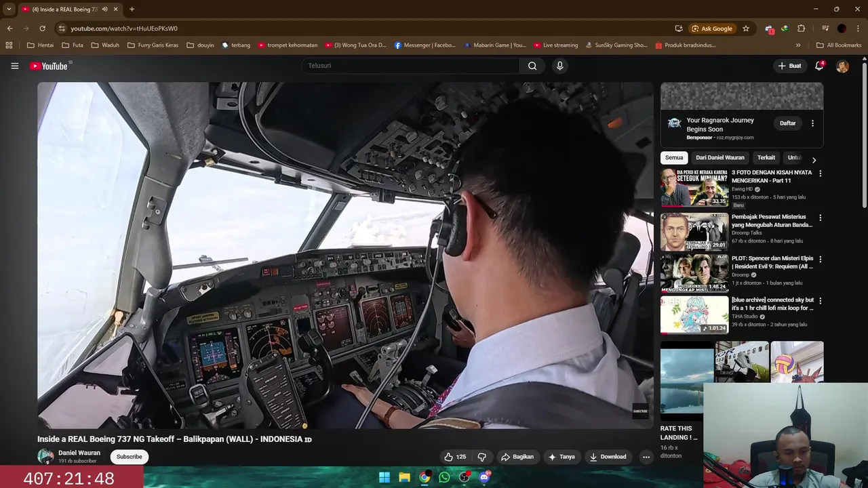
Task: Open menu for blue archive lofi video
Action: coord(820,301)
